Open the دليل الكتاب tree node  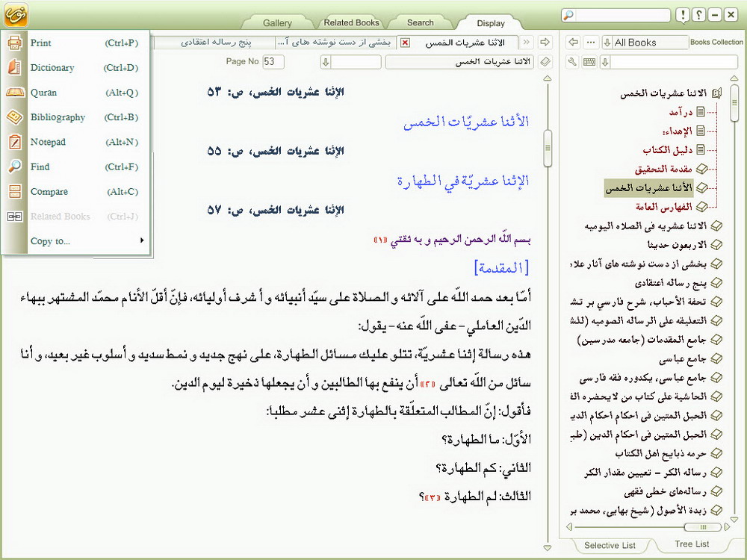(x=667, y=150)
